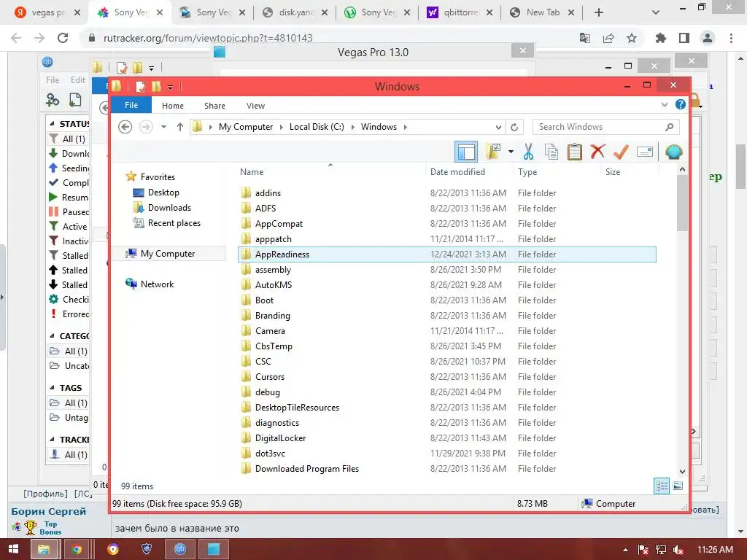Sort by the Name column header
The image size is (747, 560).
point(252,172)
